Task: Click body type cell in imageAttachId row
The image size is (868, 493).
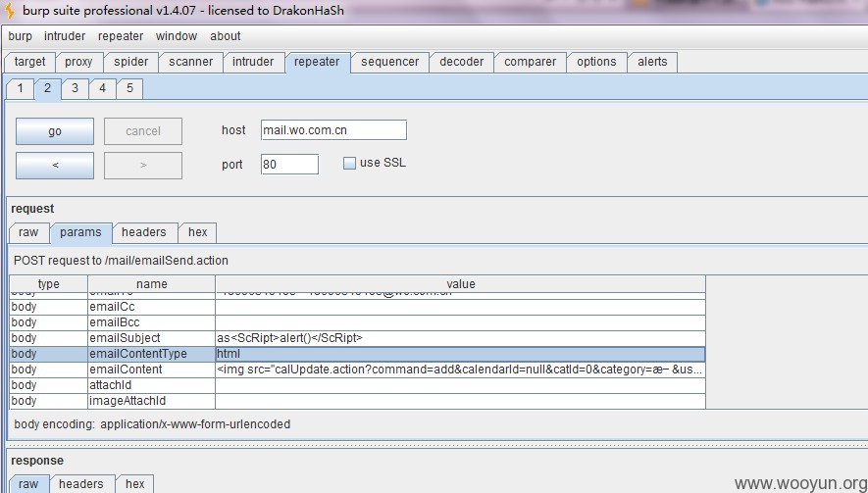Action: click(49, 401)
